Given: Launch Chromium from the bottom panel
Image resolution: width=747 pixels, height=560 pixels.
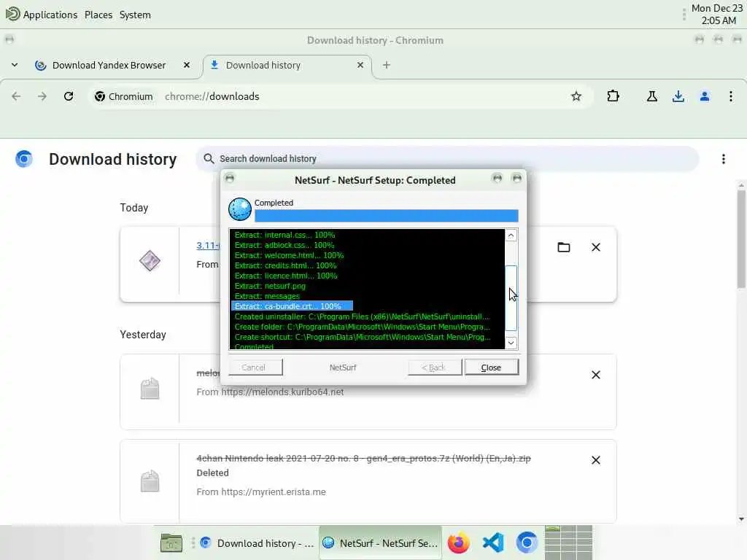Looking at the screenshot, I should pos(527,542).
